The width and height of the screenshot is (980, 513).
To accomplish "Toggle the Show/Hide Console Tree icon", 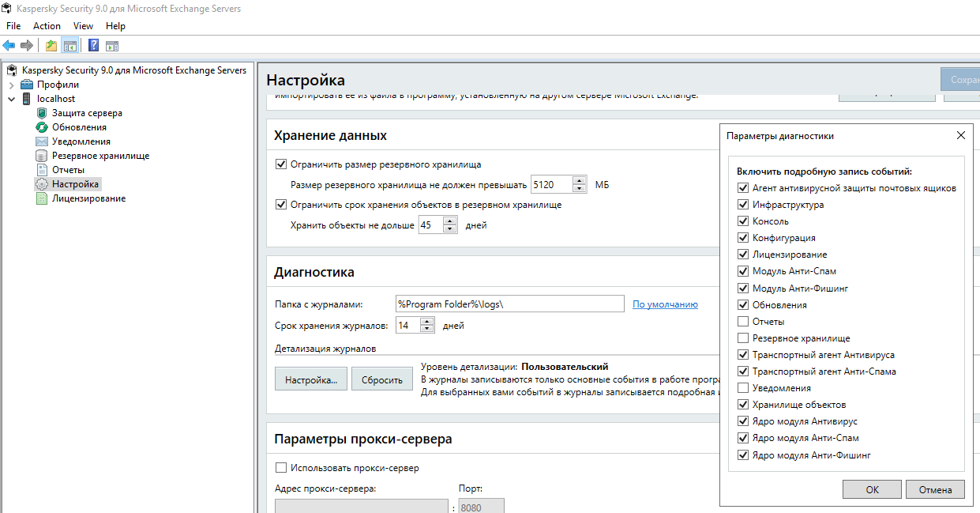I will pos(70,45).
